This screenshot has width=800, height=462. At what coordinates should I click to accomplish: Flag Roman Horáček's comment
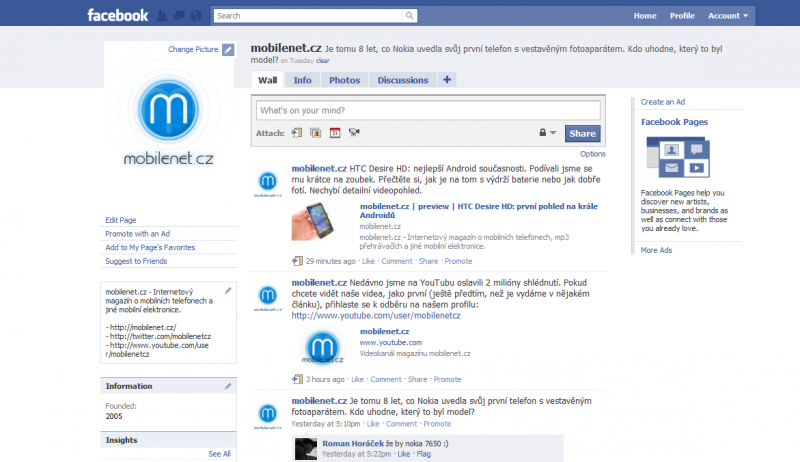423,454
